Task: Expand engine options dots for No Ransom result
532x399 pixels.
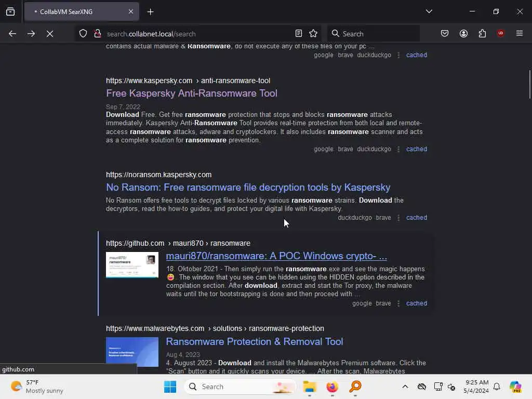Action: click(398, 218)
